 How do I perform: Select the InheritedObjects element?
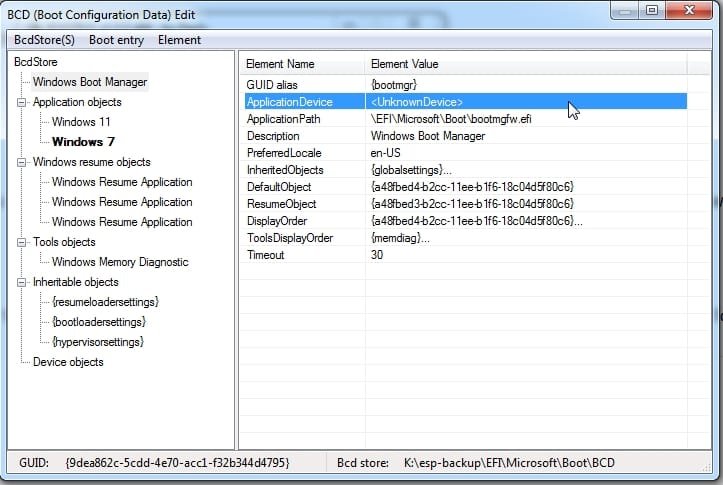285,170
